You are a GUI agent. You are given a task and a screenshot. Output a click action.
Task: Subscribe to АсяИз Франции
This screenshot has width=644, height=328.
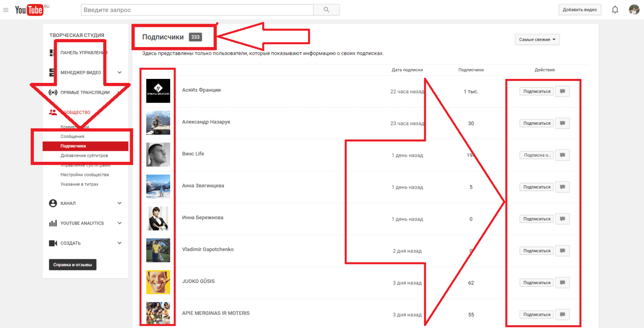point(537,91)
